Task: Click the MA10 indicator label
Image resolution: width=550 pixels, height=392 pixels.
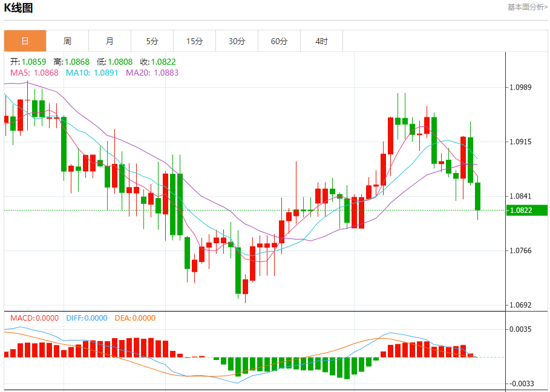Action: pyautogui.click(x=92, y=73)
